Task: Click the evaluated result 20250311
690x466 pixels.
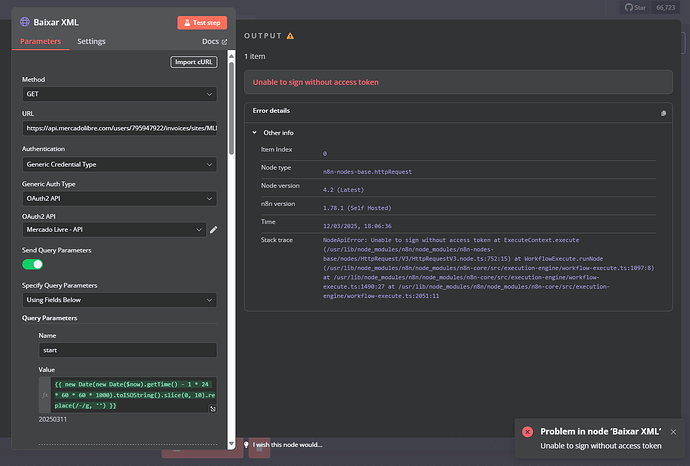Action: (53, 419)
